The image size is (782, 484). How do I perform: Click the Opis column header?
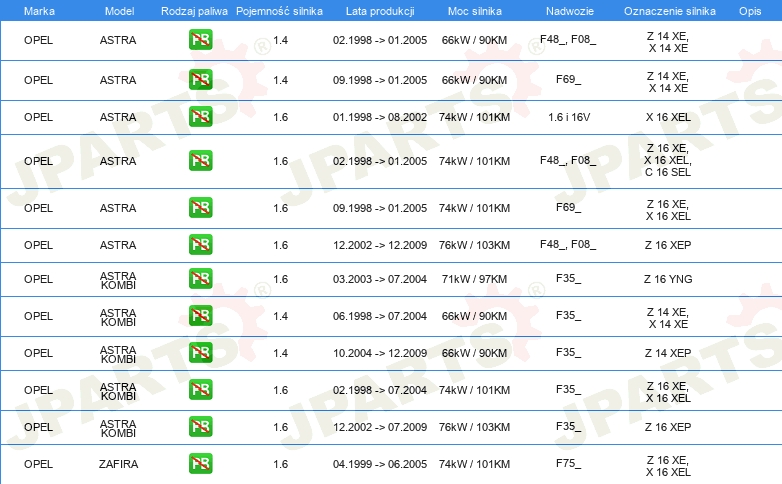coord(750,11)
